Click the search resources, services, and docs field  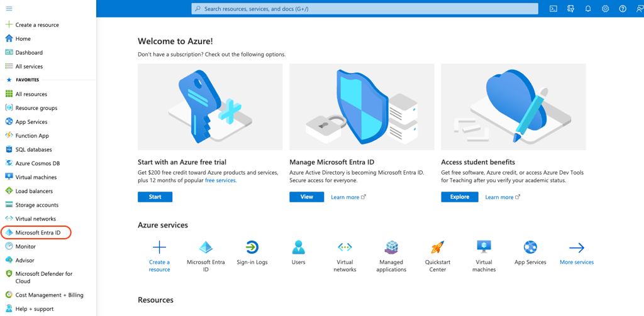(x=365, y=9)
